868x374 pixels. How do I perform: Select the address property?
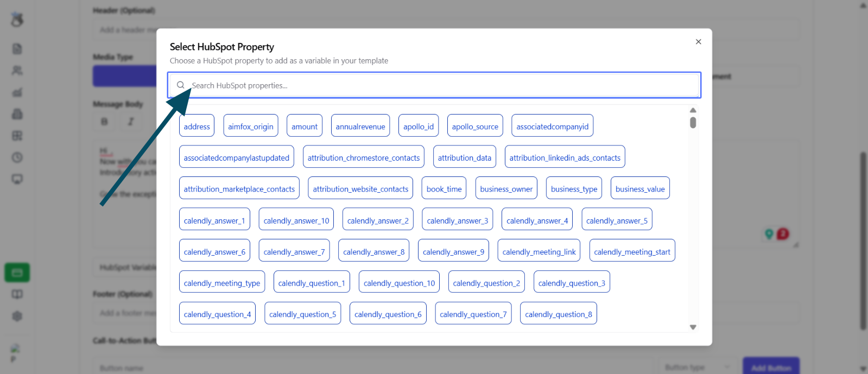pyautogui.click(x=197, y=126)
